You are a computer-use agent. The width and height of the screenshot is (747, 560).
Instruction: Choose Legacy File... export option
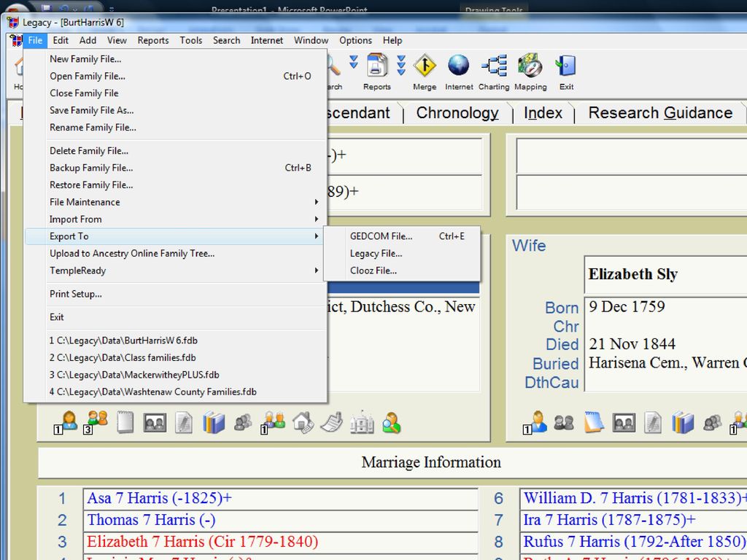click(x=402, y=253)
